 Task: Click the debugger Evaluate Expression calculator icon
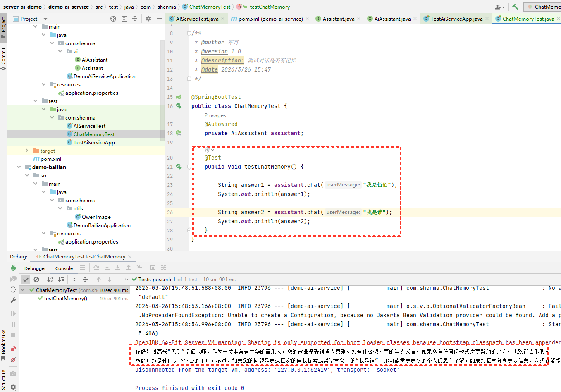click(153, 268)
